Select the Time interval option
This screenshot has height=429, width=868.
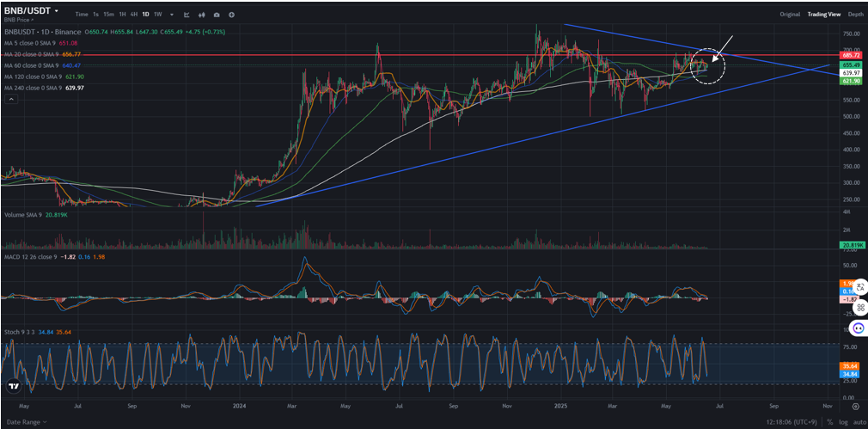click(x=82, y=15)
